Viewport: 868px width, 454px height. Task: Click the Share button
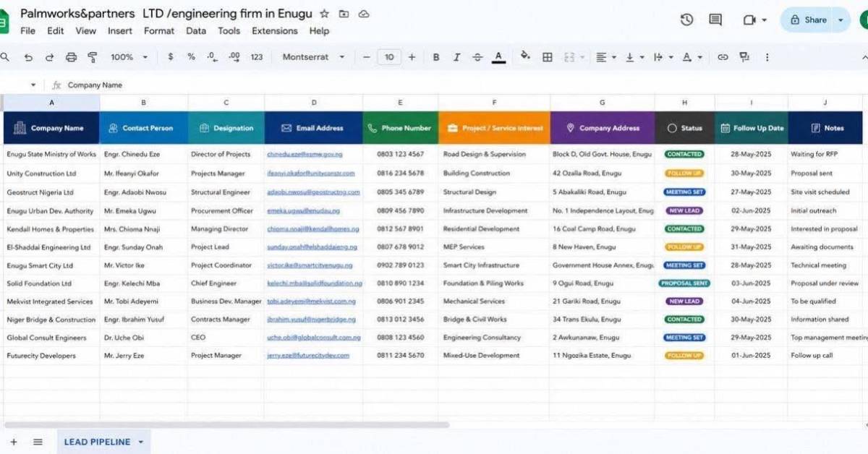pos(809,20)
